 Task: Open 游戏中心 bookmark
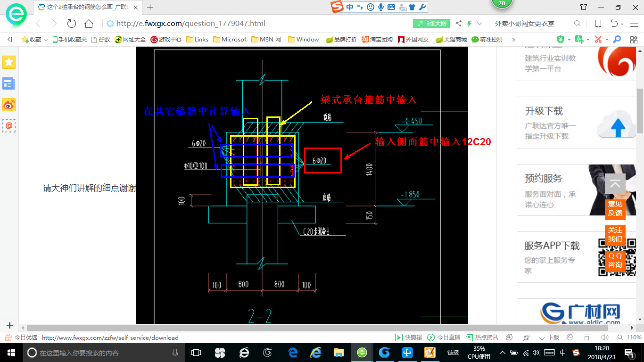166,40
